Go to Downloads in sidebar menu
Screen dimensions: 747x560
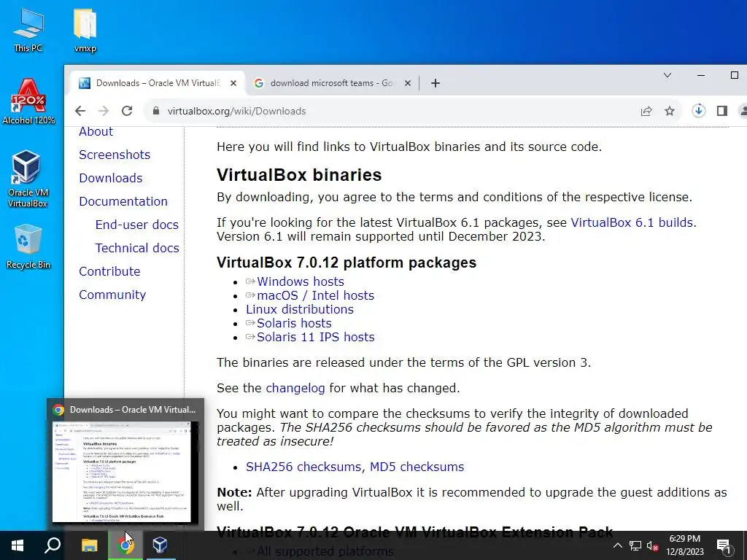point(111,178)
